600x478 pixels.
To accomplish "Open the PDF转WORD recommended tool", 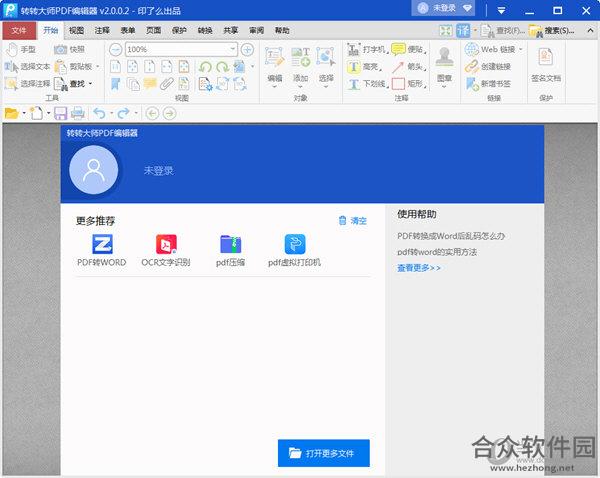I will (102, 251).
